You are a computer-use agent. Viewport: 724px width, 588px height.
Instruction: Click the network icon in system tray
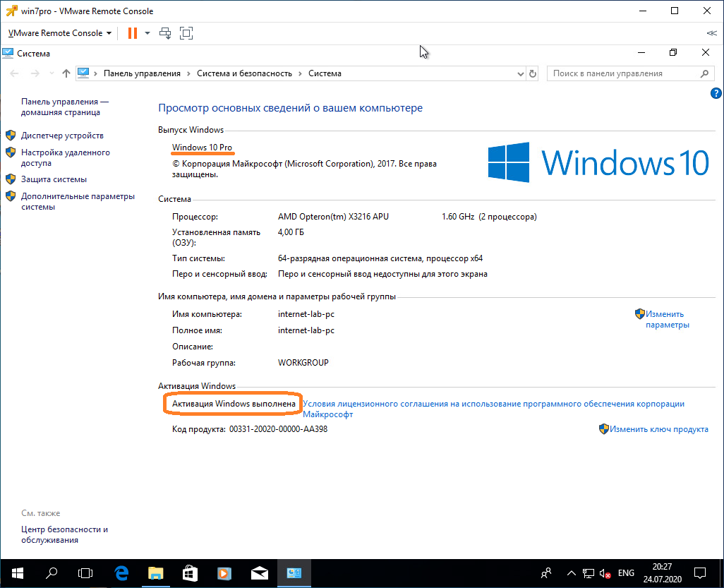[x=589, y=573]
